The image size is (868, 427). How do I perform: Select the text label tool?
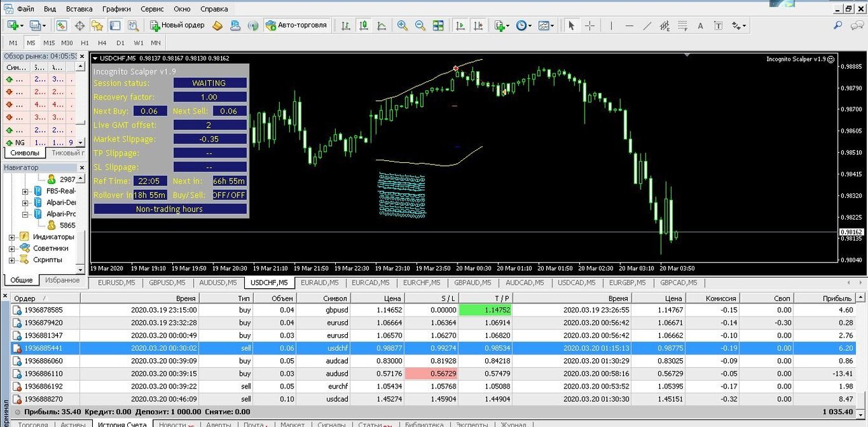click(718, 26)
